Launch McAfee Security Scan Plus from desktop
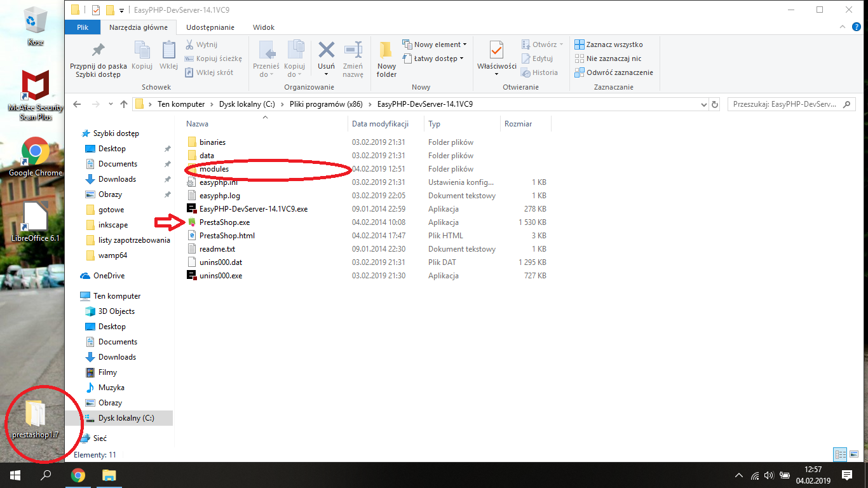This screenshot has width=868, height=488. pyautogui.click(x=36, y=95)
